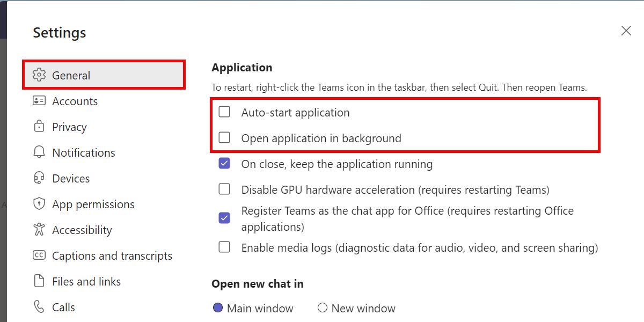Select the Devices headset icon

pos(39,178)
